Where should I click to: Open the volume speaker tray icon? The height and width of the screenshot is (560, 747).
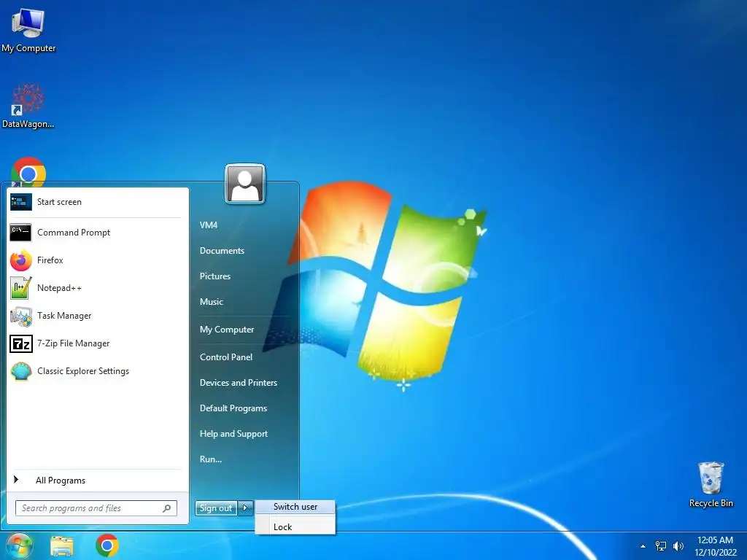click(x=678, y=545)
